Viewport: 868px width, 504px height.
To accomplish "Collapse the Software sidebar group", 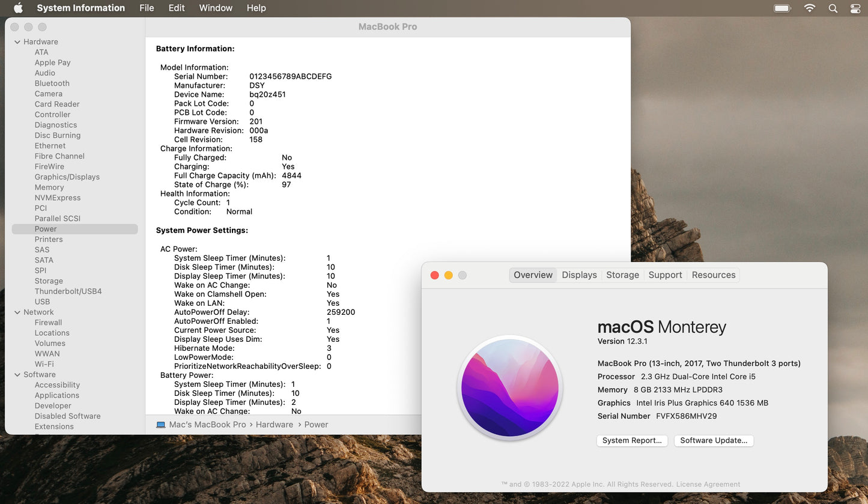I will [x=17, y=375].
